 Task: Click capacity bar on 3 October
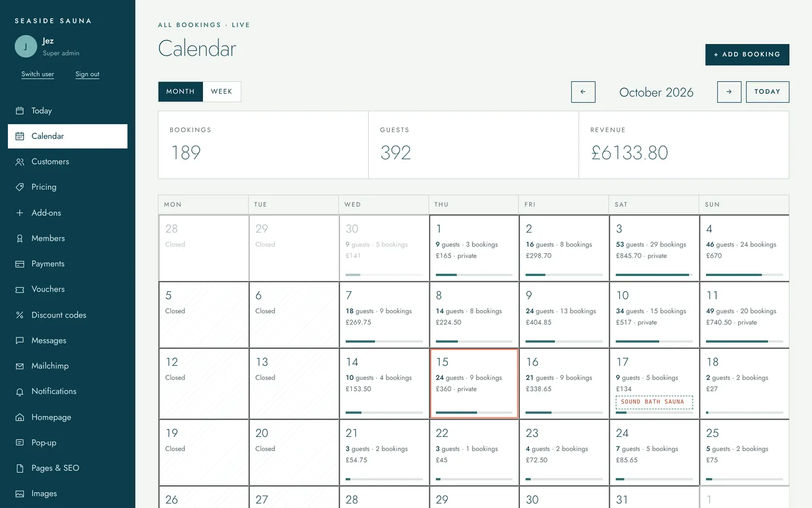654,275
